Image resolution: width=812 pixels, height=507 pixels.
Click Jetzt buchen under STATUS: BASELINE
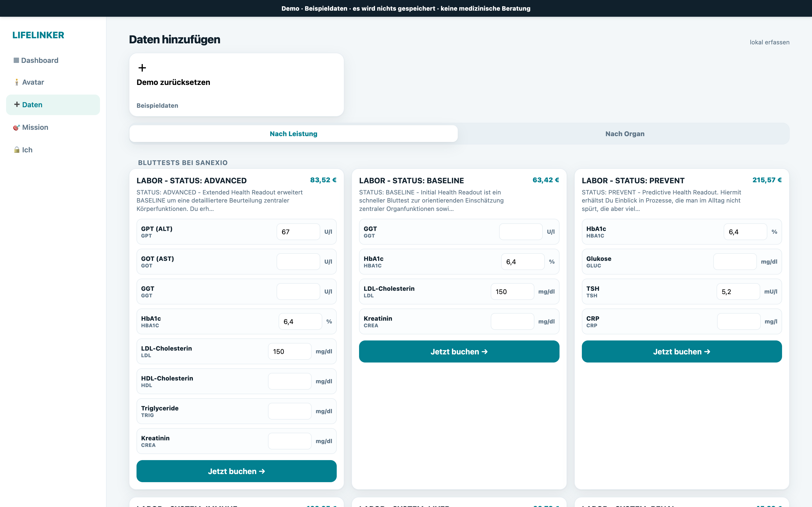click(459, 351)
